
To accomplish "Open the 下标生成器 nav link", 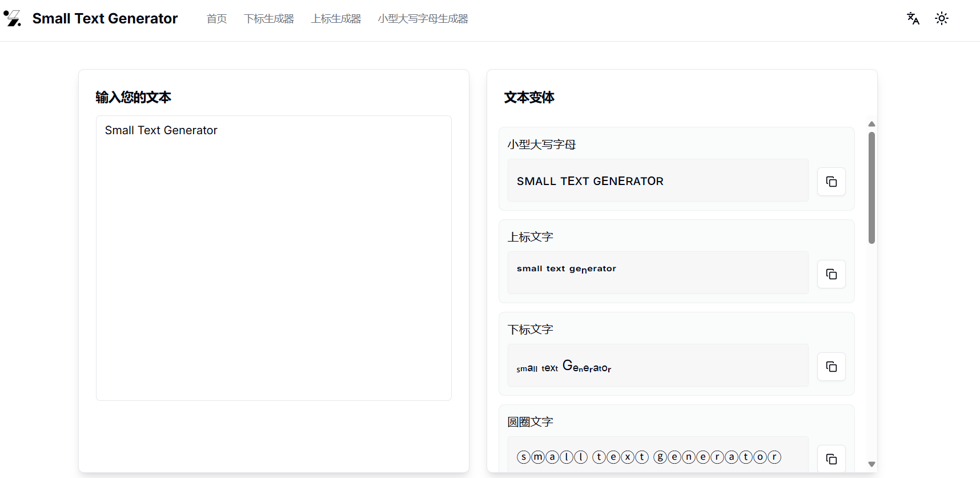I will coord(269,19).
